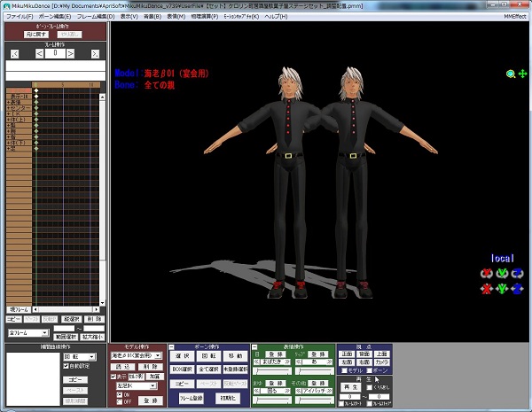532x412 pixels.
Task: Jump to the next keyframe with >. button
Action: (96, 53)
